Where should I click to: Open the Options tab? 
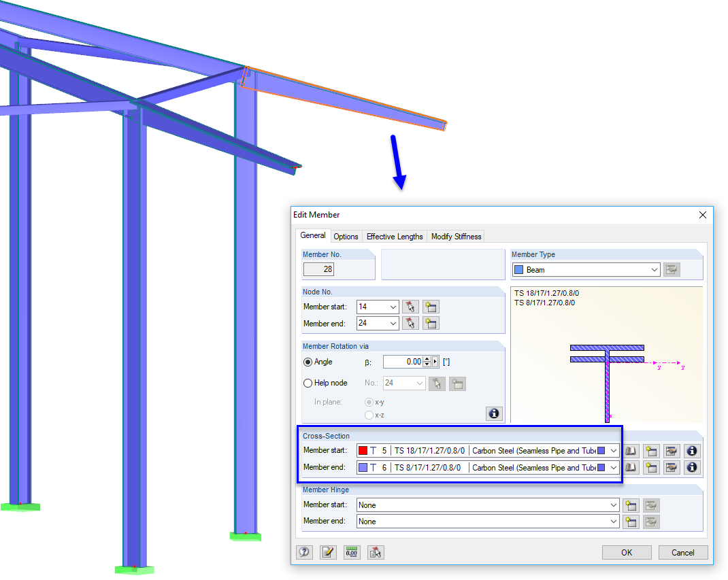(346, 236)
